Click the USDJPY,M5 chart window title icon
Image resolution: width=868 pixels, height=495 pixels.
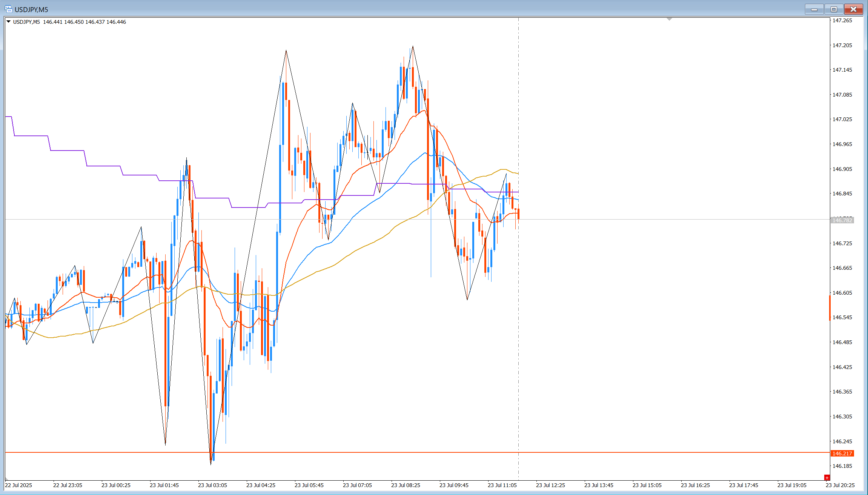[8, 9]
